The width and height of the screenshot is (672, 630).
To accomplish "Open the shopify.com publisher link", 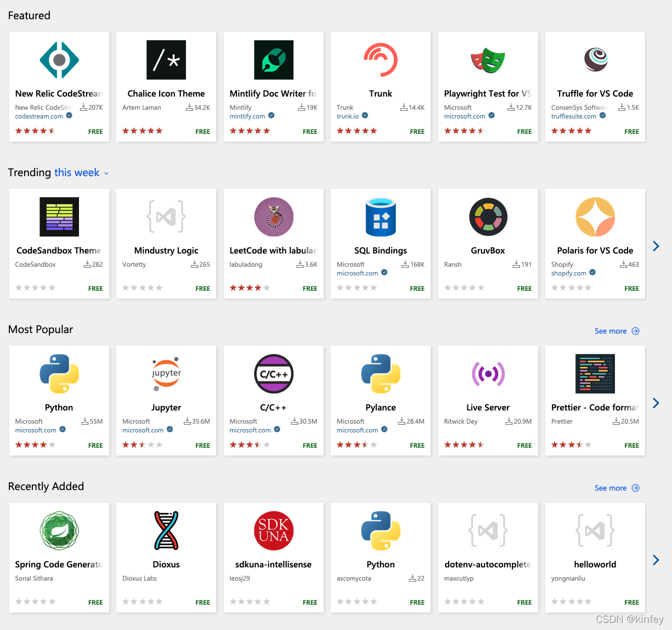I will click(569, 273).
